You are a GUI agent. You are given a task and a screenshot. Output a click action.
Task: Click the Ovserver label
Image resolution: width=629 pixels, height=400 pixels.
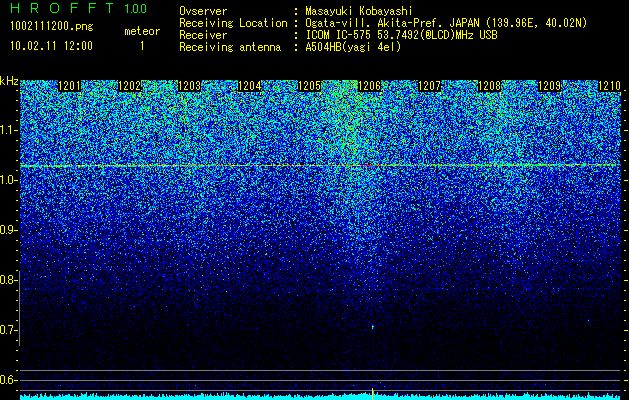203,11
